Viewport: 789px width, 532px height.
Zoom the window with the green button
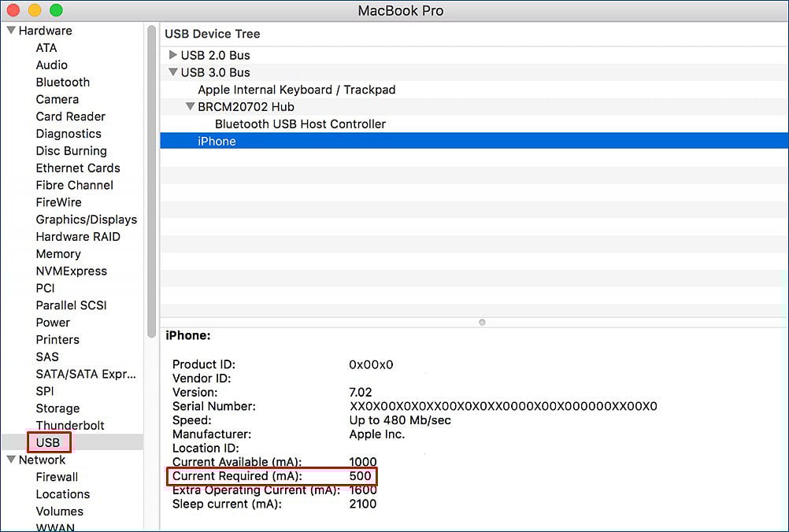(x=57, y=10)
